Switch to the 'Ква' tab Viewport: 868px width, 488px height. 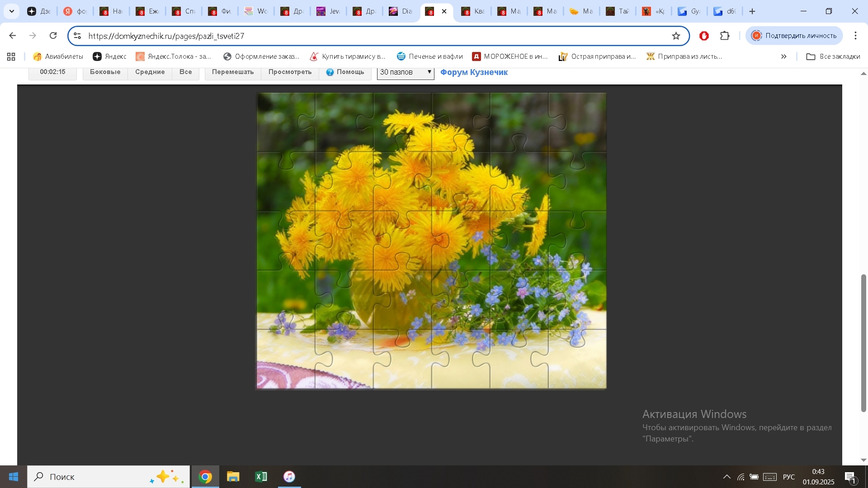[x=473, y=11]
